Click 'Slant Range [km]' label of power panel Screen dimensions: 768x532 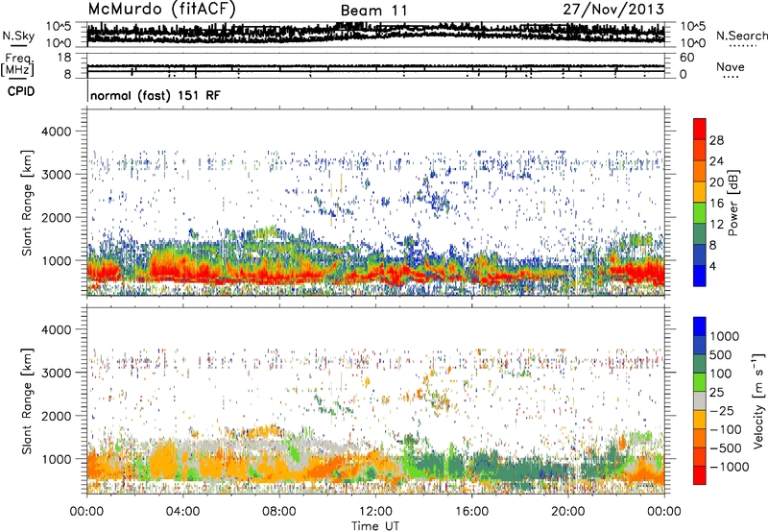(27, 203)
